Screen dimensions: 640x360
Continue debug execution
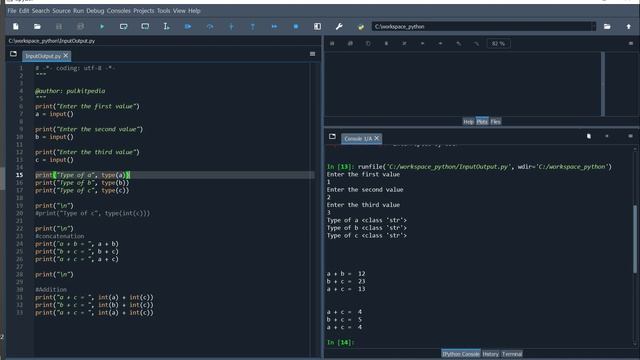pos(274,27)
